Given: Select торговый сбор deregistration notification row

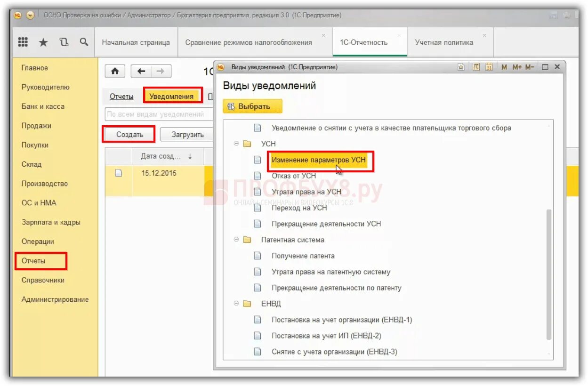Looking at the screenshot, I should click(391, 128).
